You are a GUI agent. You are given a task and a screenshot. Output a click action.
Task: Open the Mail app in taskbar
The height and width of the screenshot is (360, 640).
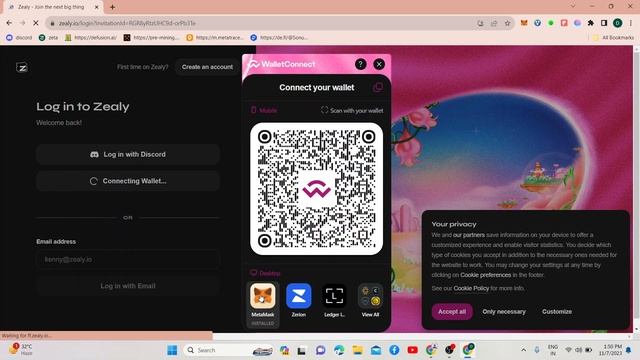376,350
